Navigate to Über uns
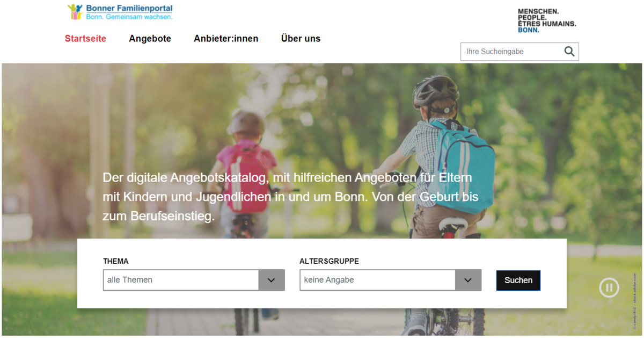This screenshot has height=338, width=644. coord(301,39)
